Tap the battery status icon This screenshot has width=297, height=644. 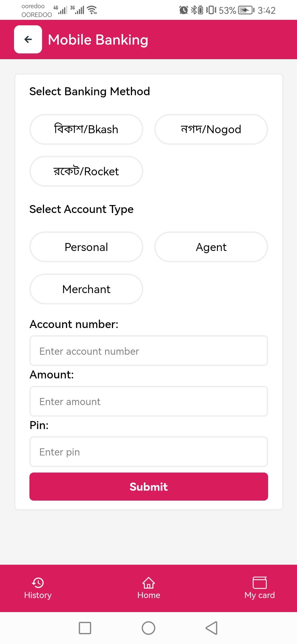pyautogui.click(x=246, y=10)
